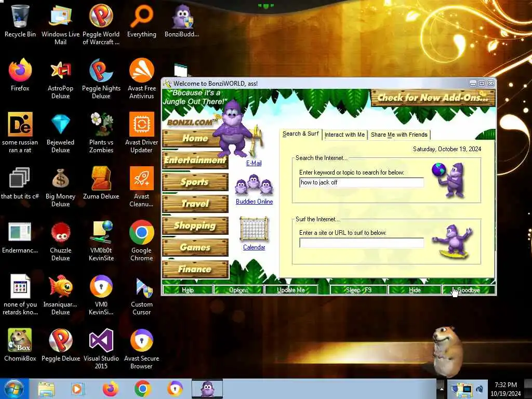Click Bonzi holding globe search image

(448, 180)
